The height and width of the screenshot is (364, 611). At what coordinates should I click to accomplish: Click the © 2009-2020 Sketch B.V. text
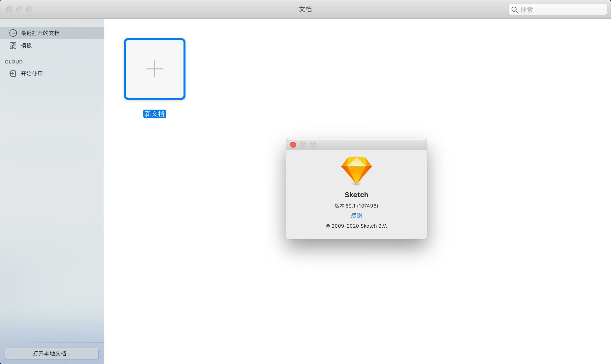point(356,226)
